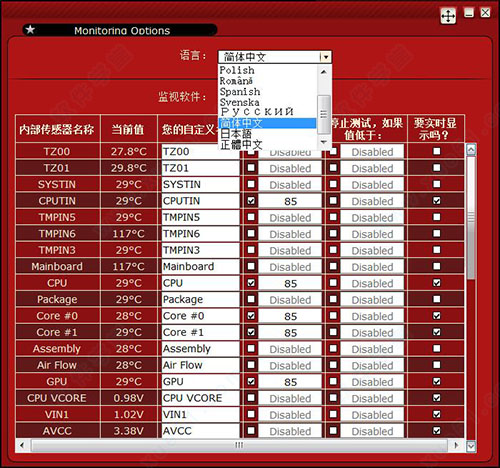500x468 pixels.
Task: Click the horizontal scrollbar left arrow
Action: tap(22, 445)
